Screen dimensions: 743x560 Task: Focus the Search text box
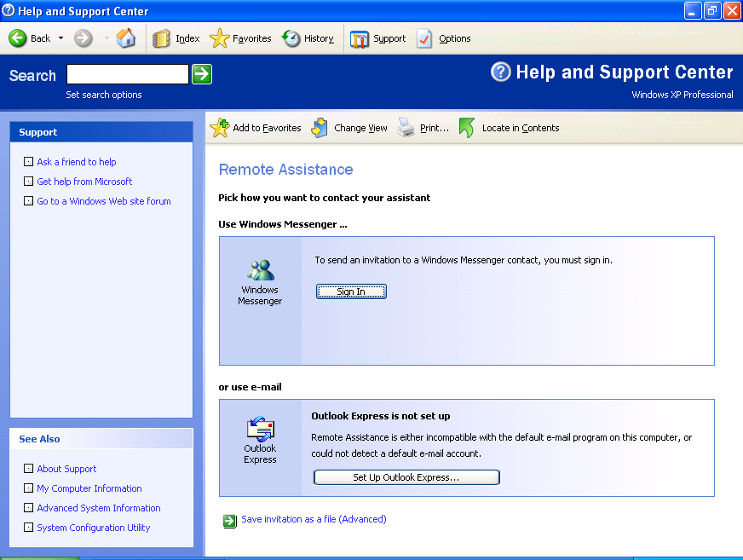128,74
